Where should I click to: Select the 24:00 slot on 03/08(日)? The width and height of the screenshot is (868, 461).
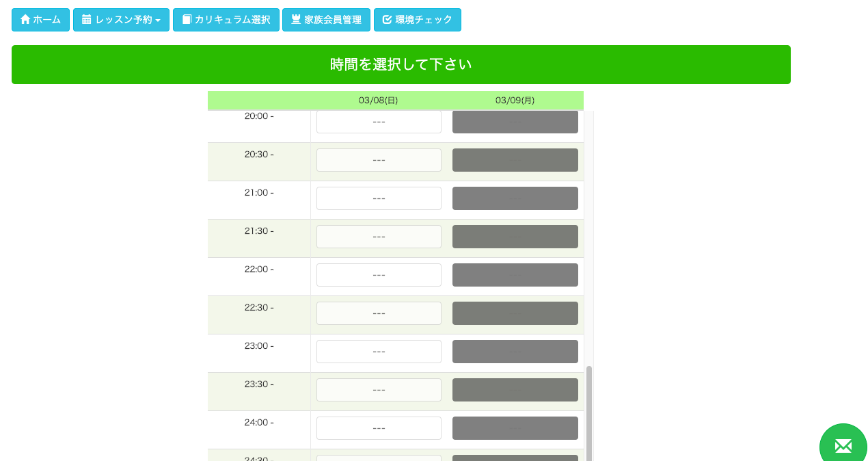pos(379,428)
